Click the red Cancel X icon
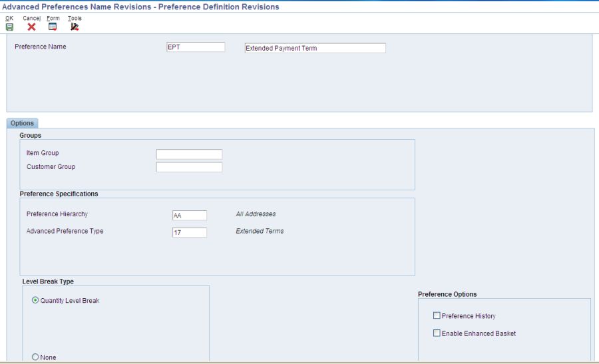The height and width of the screenshot is (364, 599). coord(32,27)
